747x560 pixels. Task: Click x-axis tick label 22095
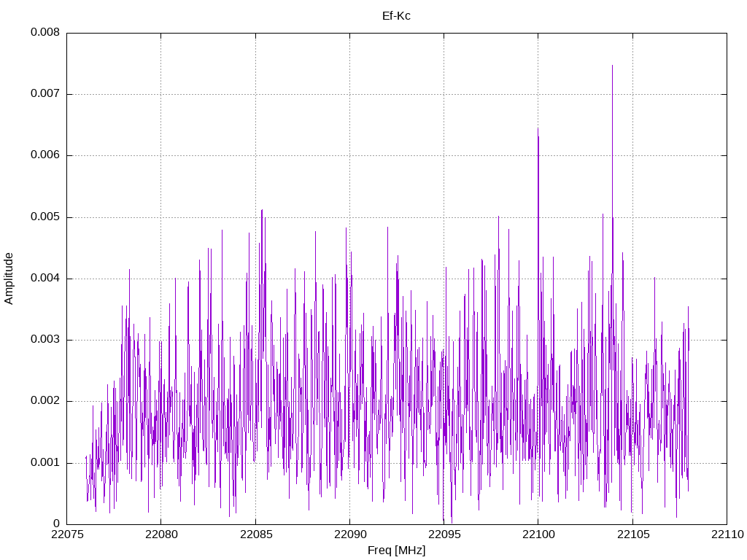(444, 534)
